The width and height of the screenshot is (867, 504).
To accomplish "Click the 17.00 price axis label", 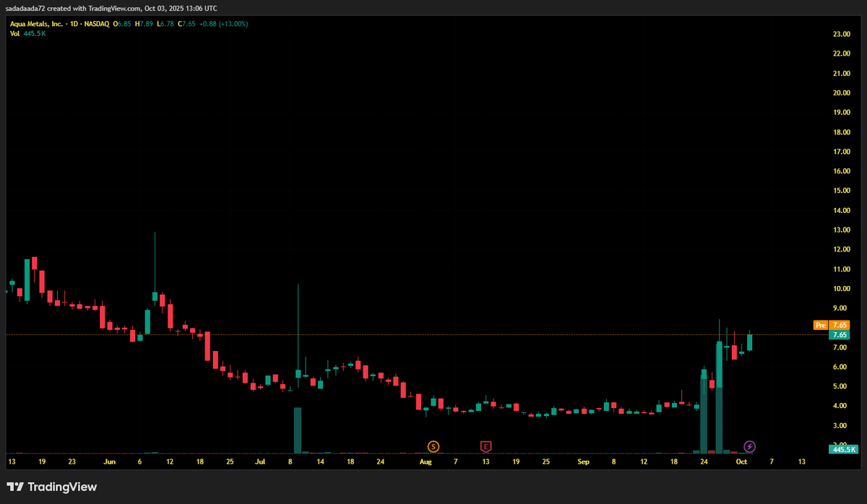I will click(840, 152).
